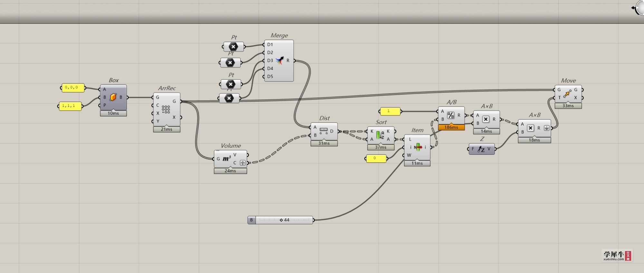Click the A/B division component icon
Viewport: 644px width, 273px height.
[450, 115]
